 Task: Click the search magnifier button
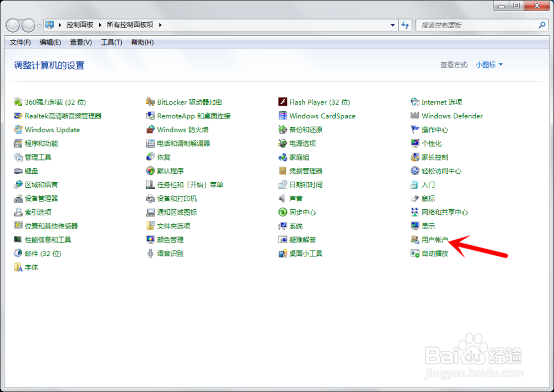[542, 25]
